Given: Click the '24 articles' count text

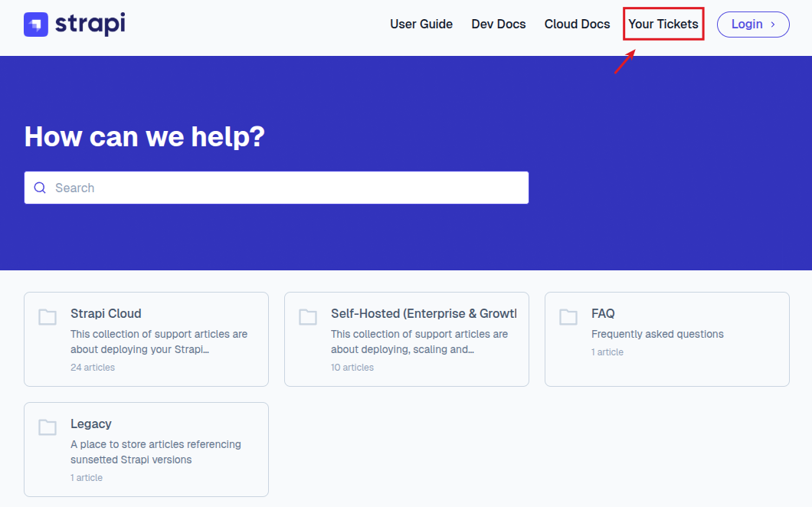Looking at the screenshot, I should point(93,367).
